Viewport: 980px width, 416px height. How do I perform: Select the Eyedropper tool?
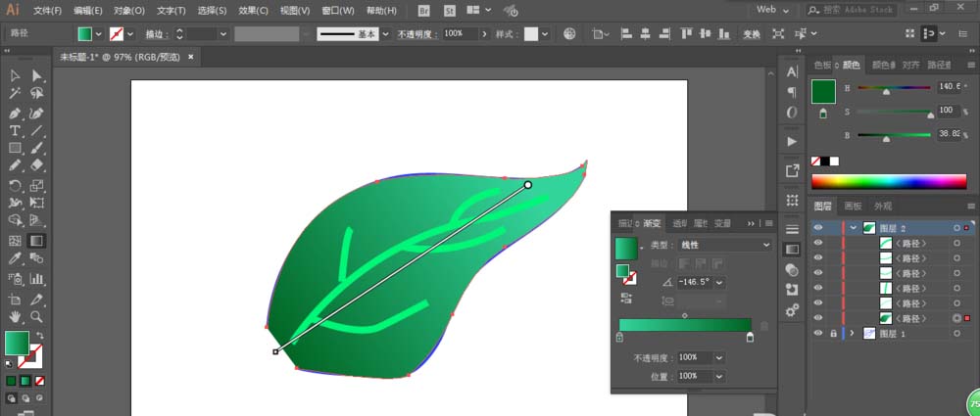(x=16, y=259)
